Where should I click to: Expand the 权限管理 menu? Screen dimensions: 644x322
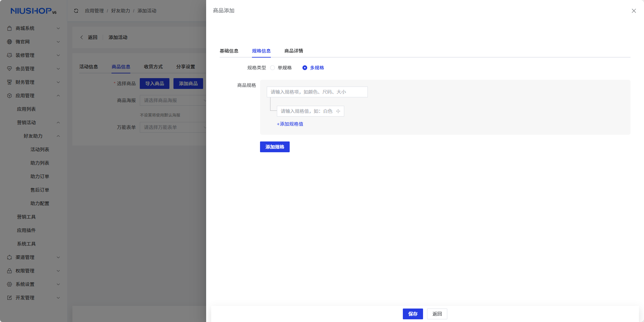point(58,271)
